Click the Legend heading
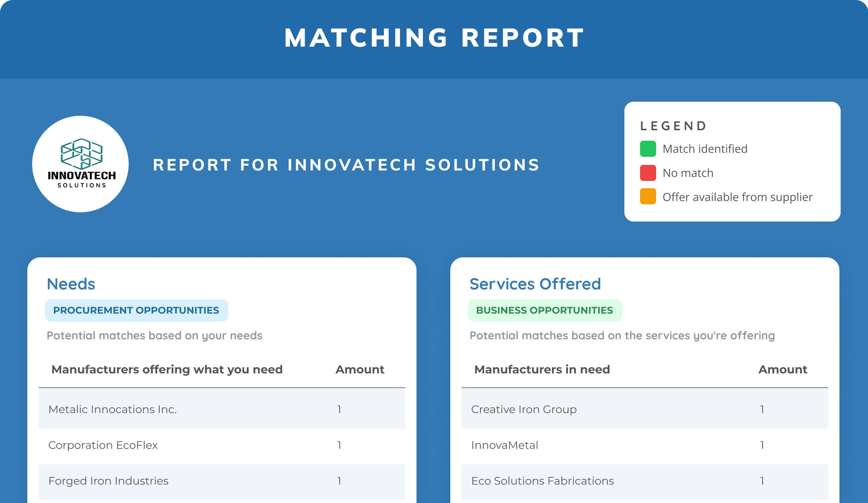 coord(673,126)
